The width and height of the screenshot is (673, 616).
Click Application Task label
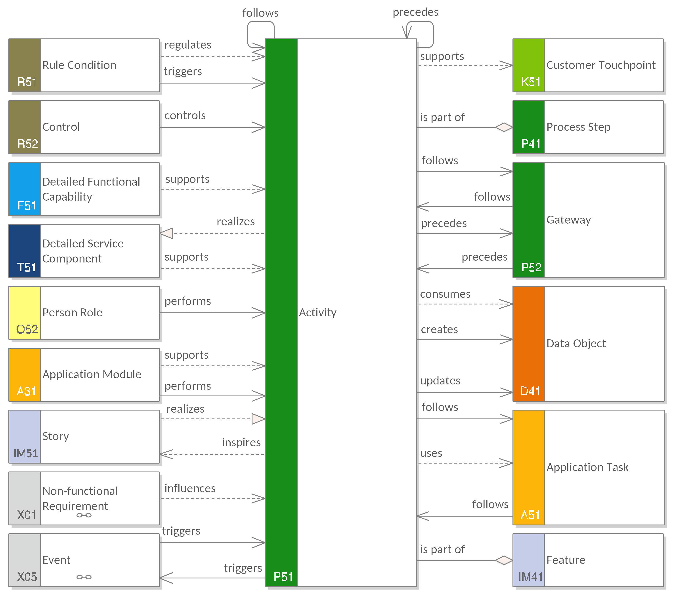pyautogui.click(x=587, y=467)
